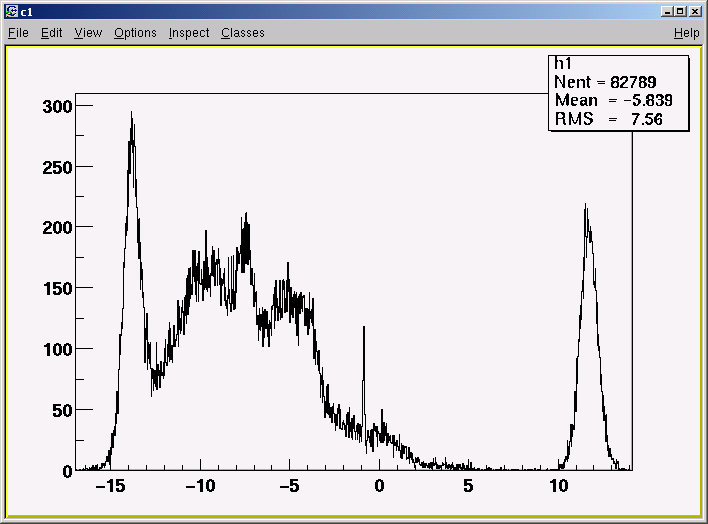Click the narrow histogram spike near -1
The image size is (708, 524).
pyautogui.click(x=364, y=361)
